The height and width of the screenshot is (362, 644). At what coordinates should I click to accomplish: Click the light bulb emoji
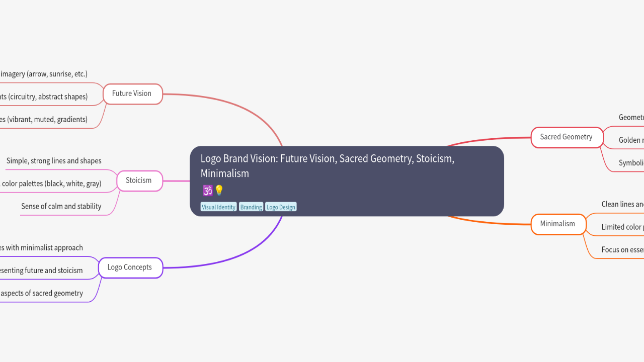pyautogui.click(x=219, y=191)
